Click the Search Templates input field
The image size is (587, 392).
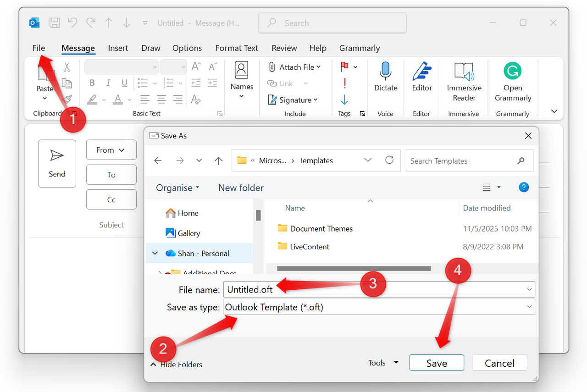click(x=463, y=160)
